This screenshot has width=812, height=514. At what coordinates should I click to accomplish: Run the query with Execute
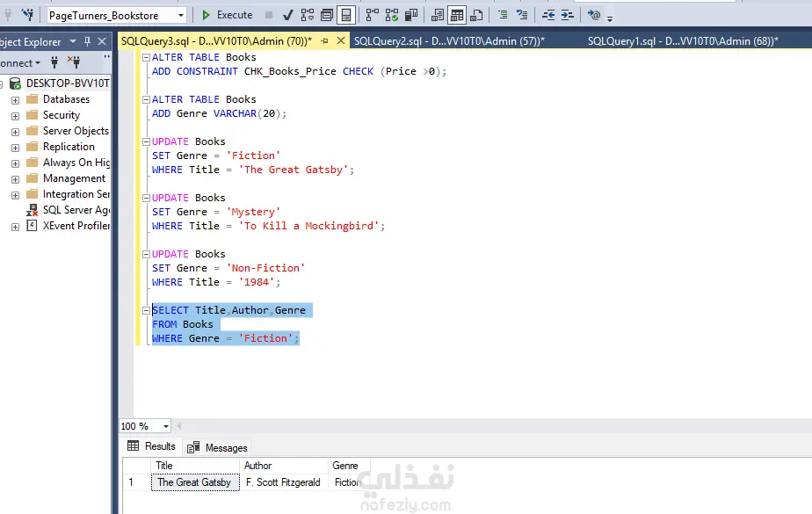click(227, 15)
